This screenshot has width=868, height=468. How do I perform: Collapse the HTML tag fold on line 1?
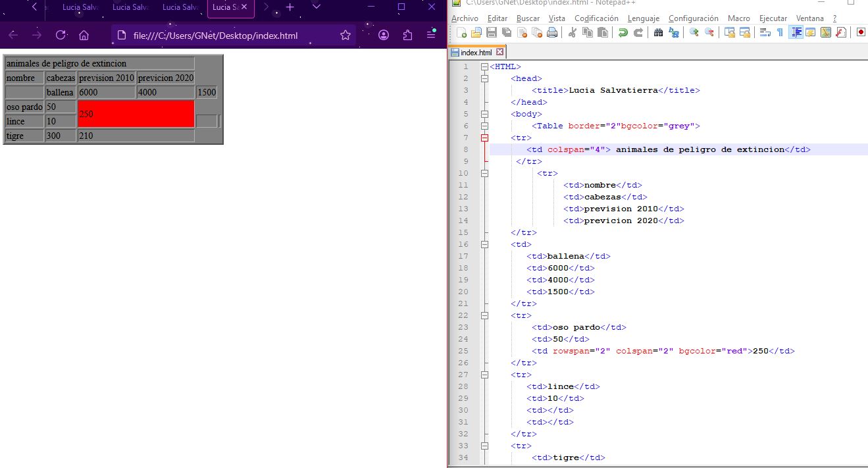pos(485,67)
